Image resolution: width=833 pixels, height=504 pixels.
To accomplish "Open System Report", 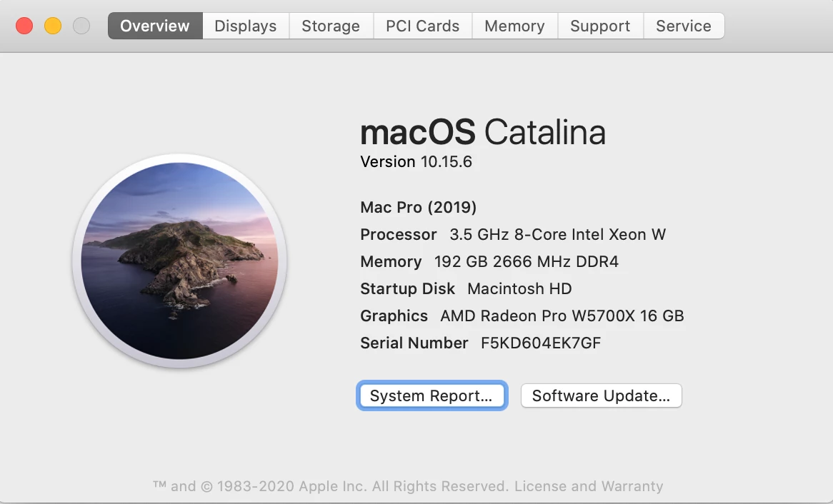I will (432, 395).
